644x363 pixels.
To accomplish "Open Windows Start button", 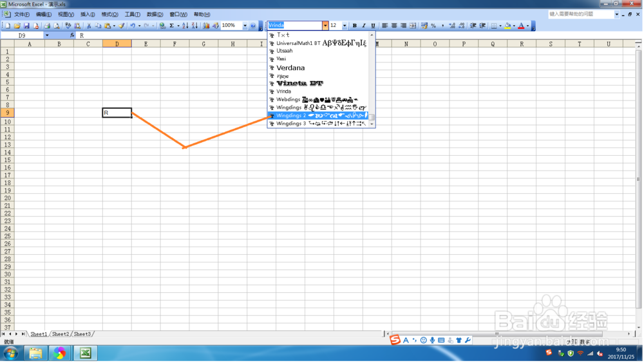I will (11, 353).
